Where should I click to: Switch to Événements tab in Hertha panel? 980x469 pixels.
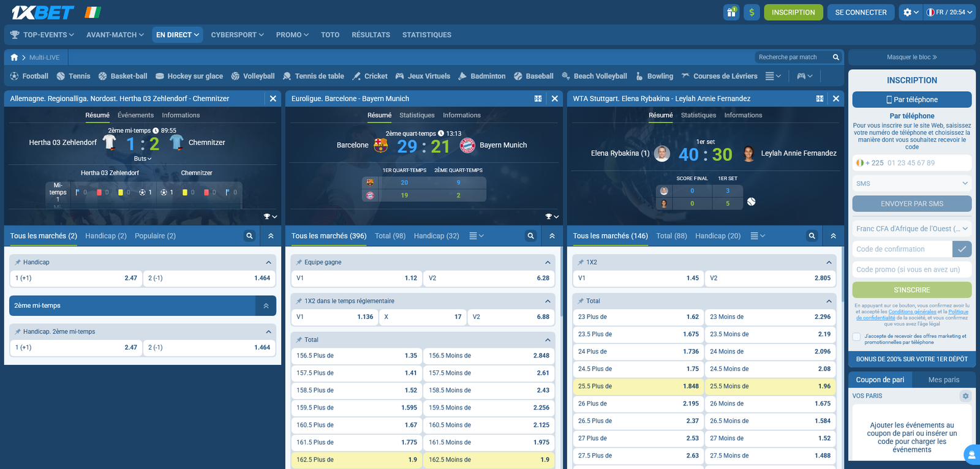[135, 115]
